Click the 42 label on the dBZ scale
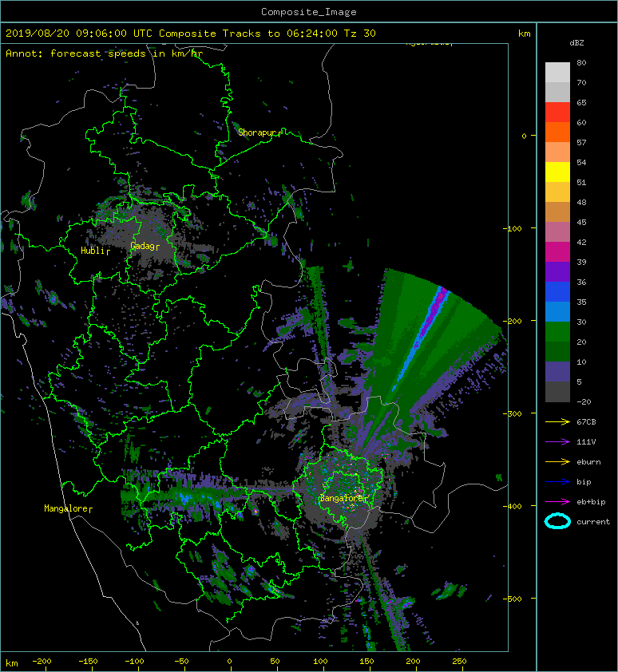This screenshot has height=672, width=618. pyautogui.click(x=581, y=242)
